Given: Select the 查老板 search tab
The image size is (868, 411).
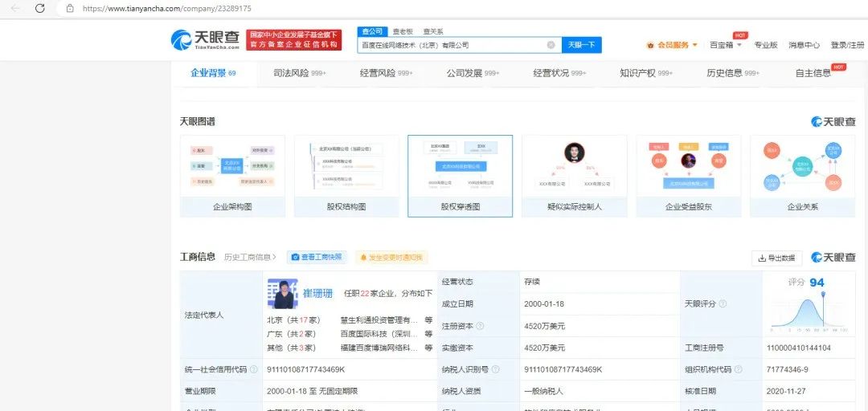Looking at the screenshot, I should click(x=403, y=31).
